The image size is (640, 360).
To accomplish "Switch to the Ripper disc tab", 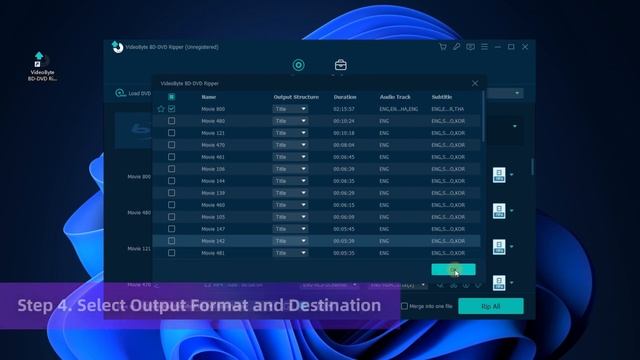I will coord(298,65).
